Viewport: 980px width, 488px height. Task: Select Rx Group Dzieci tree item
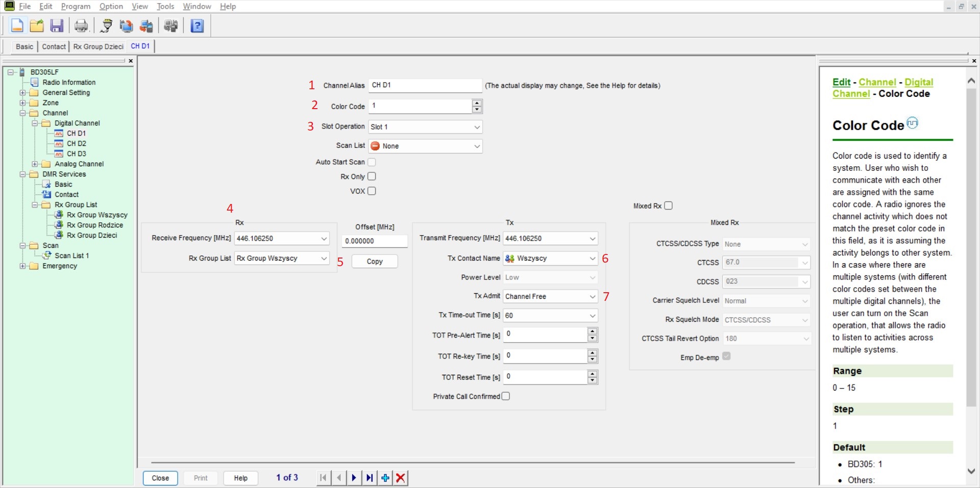[92, 235]
